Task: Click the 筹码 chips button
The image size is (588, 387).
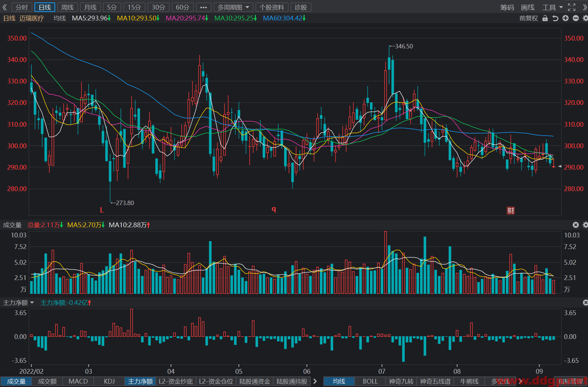Action: [507, 7]
